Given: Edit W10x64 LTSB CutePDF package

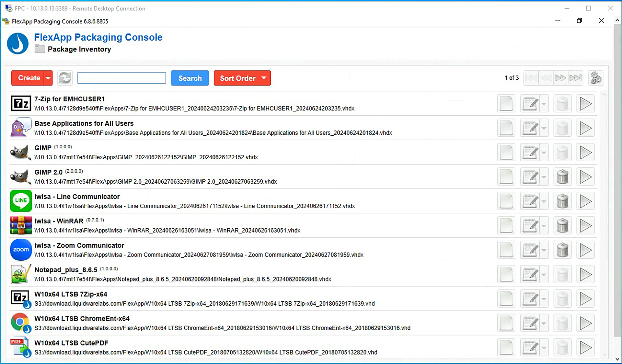Looking at the screenshot, I should (x=530, y=348).
